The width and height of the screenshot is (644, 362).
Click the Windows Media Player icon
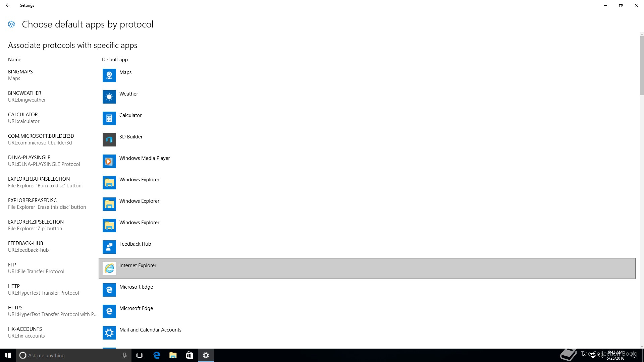pyautogui.click(x=109, y=161)
